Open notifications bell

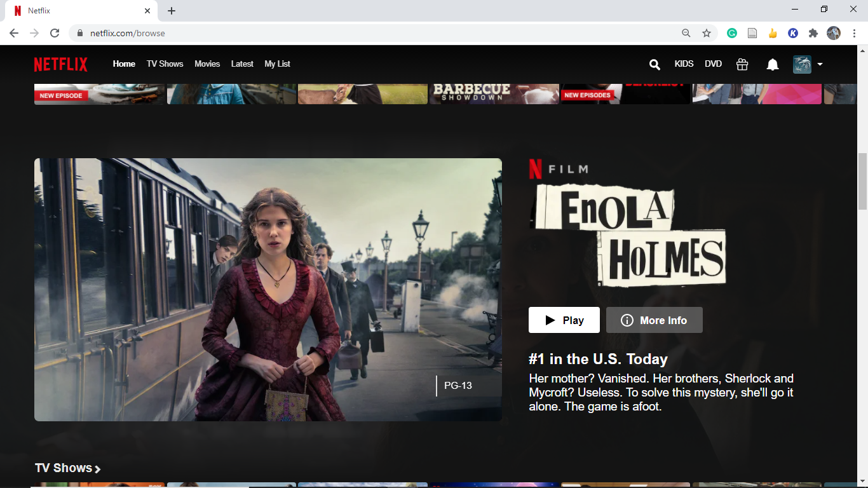(773, 64)
